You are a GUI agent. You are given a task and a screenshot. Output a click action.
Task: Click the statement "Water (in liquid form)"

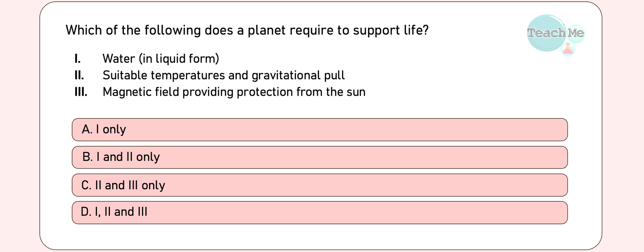(161, 59)
